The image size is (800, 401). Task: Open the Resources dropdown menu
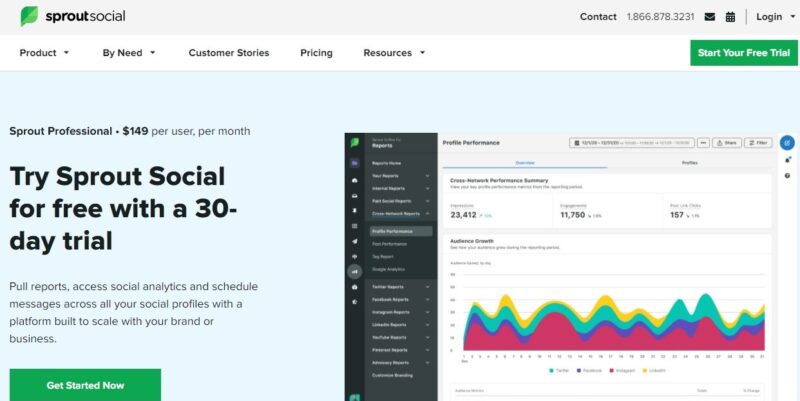tap(394, 53)
